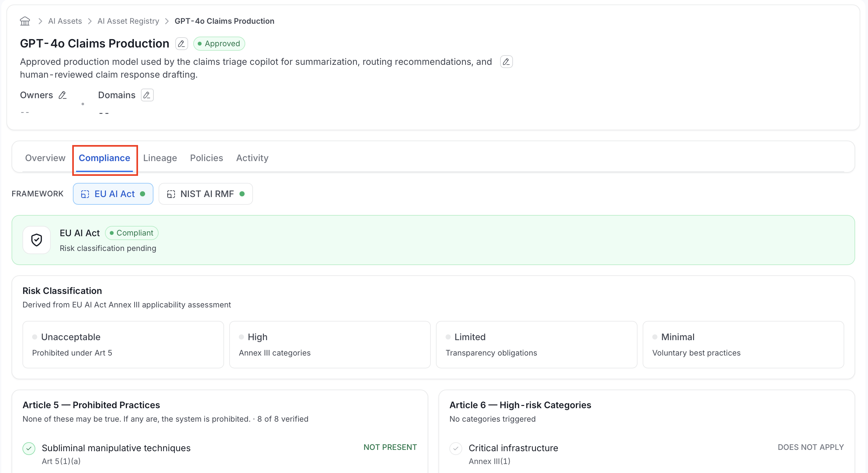Toggle Subliminal manipulative techniques check icon
Screen dimensions: 868x473
pyautogui.click(x=29, y=449)
